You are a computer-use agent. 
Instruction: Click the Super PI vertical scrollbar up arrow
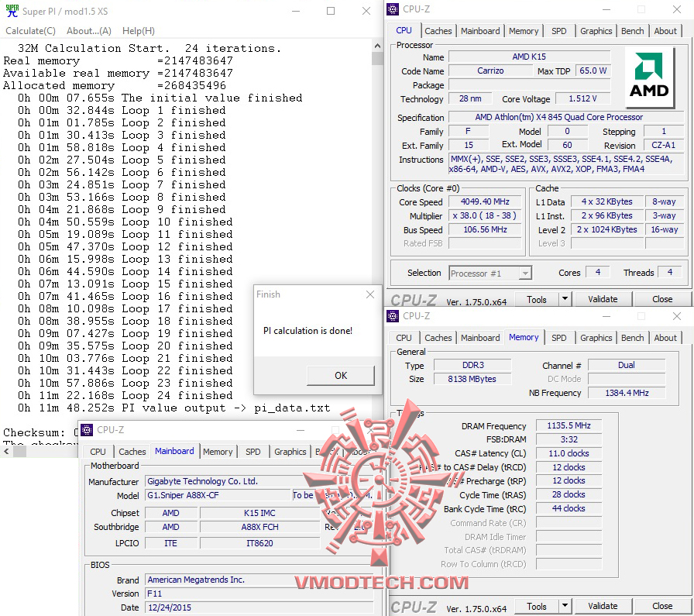click(x=377, y=46)
